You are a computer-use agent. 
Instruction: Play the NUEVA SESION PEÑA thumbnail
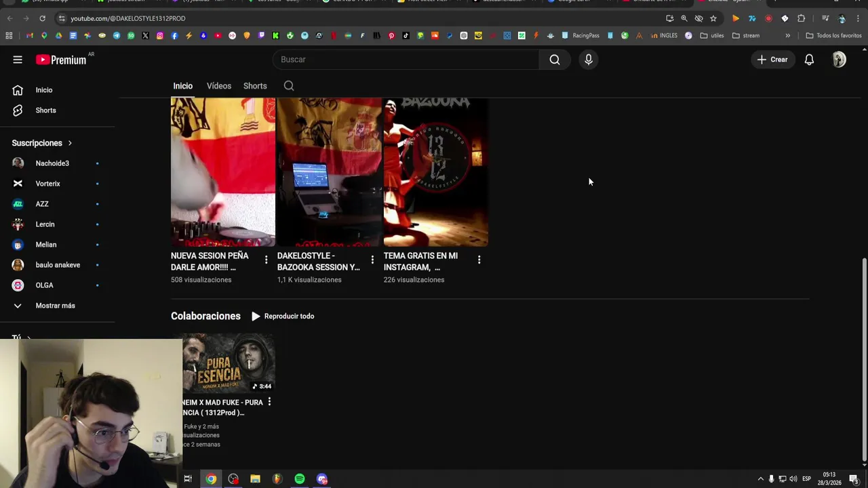[223, 172]
